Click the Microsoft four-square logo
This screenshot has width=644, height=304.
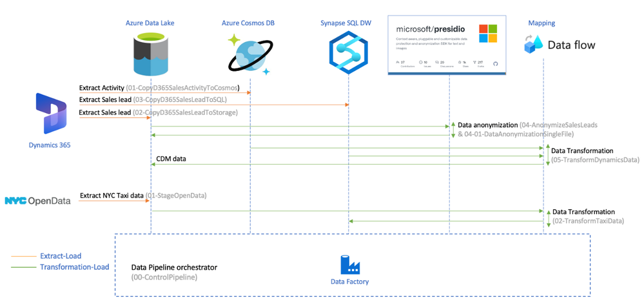(x=488, y=34)
